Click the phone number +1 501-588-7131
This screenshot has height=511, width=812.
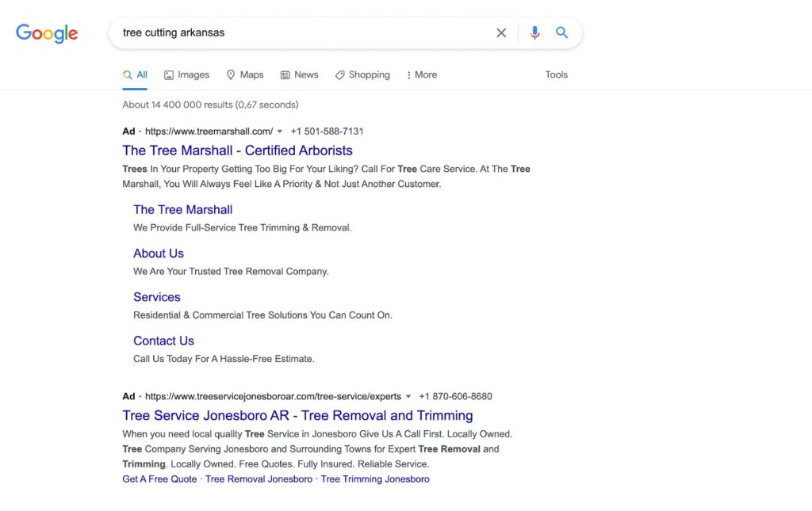click(x=327, y=132)
